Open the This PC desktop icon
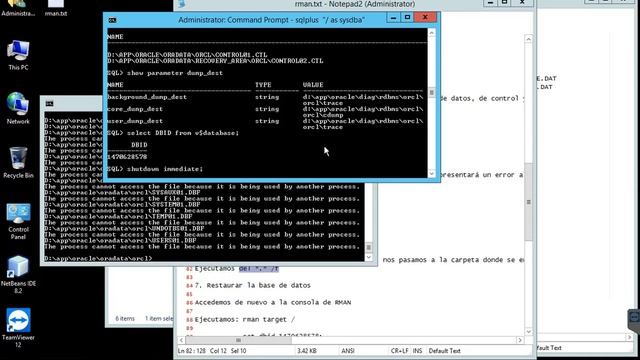 click(x=18, y=56)
